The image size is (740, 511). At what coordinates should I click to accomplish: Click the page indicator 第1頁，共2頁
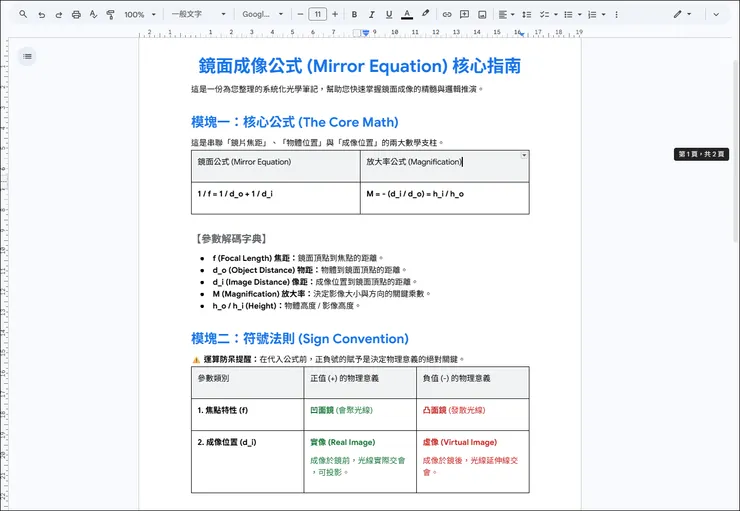[701, 154]
